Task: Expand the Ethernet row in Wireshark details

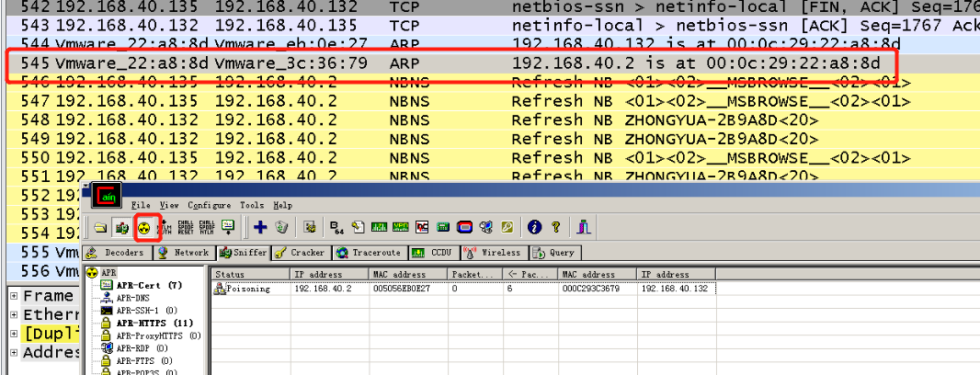Action: click(x=14, y=314)
